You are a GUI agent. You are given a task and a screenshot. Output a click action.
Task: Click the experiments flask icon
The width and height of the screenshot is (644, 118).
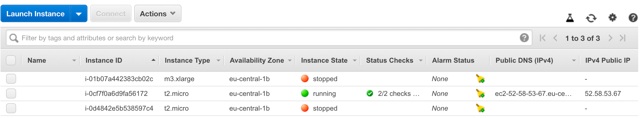pyautogui.click(x=570, y=18)
